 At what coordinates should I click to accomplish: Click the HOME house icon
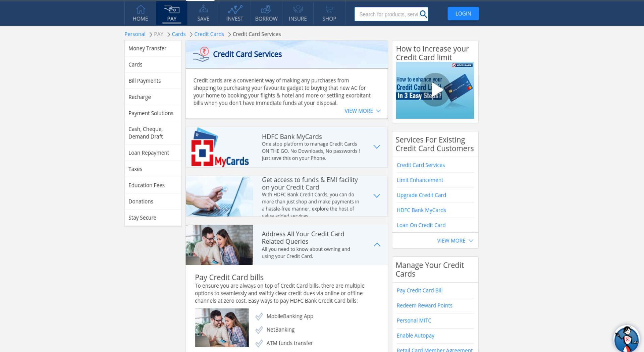[140, 9]
